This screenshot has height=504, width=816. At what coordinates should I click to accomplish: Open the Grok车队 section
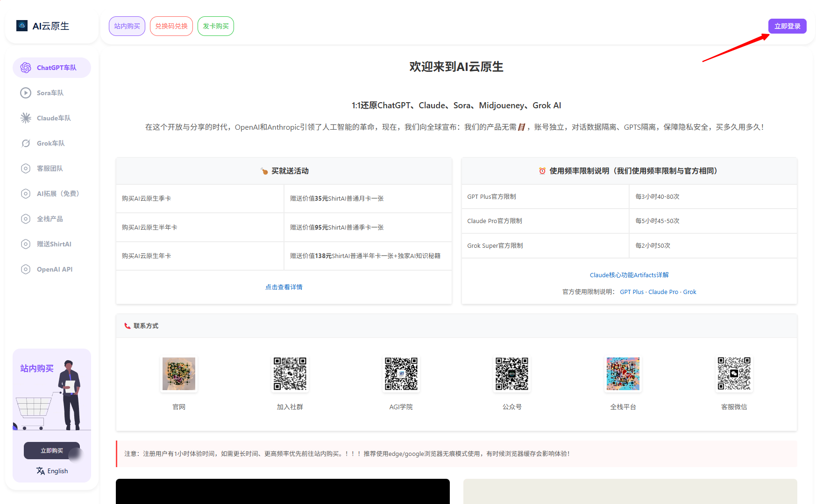pyautogui.click(x=26, y=143)
